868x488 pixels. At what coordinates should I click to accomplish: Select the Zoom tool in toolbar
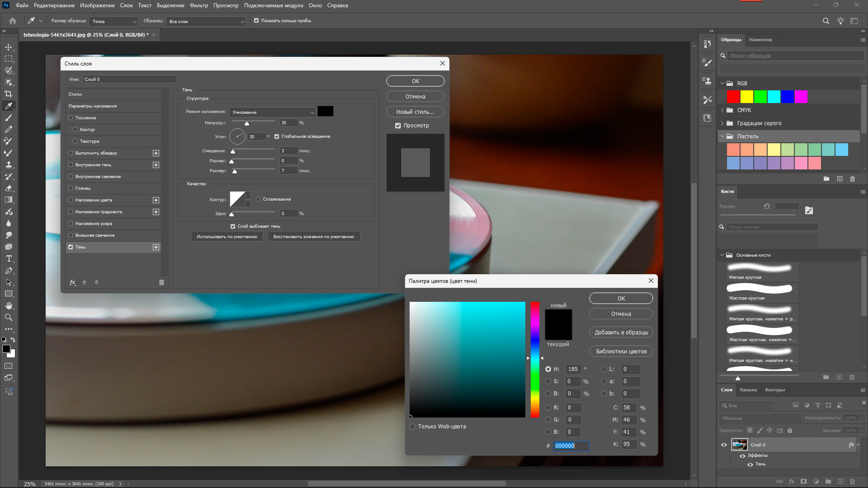coord(9,318)
